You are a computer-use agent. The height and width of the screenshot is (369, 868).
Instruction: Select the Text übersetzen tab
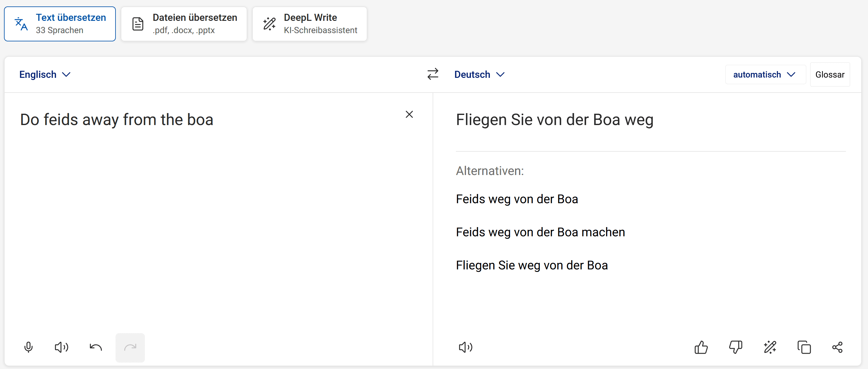click(x=60, y=24)
